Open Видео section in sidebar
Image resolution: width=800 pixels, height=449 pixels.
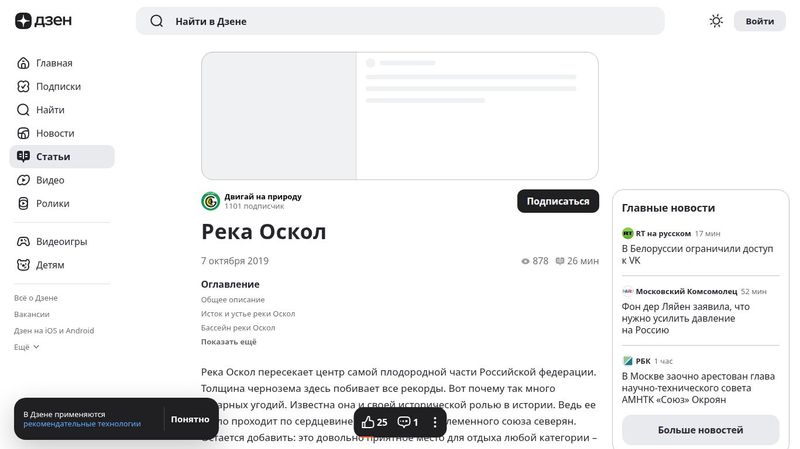pyautogui.click(x=50, y=180)
